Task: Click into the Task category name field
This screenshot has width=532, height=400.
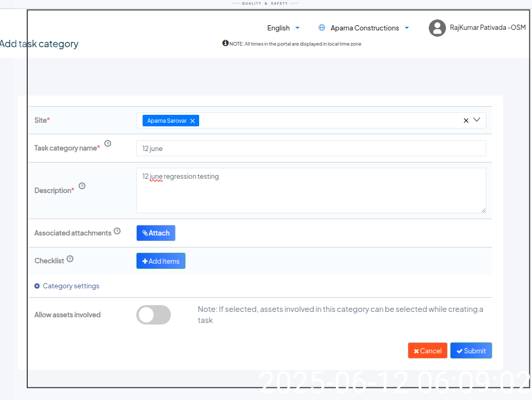Action: (311, 148)
